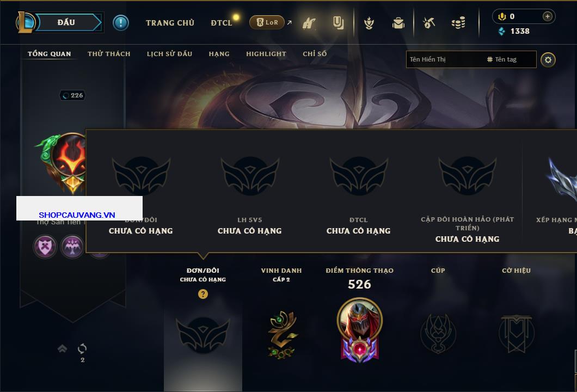
Task: Open profile settings gear icon
Action: 548,60
